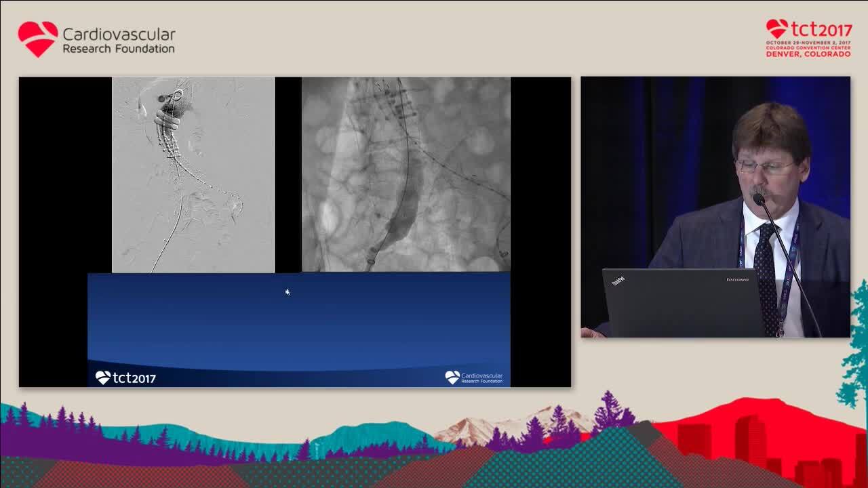Click the tct2017 logo inside the slide
The width and height of the screenshot is (868, 488).
coord(125,378)
